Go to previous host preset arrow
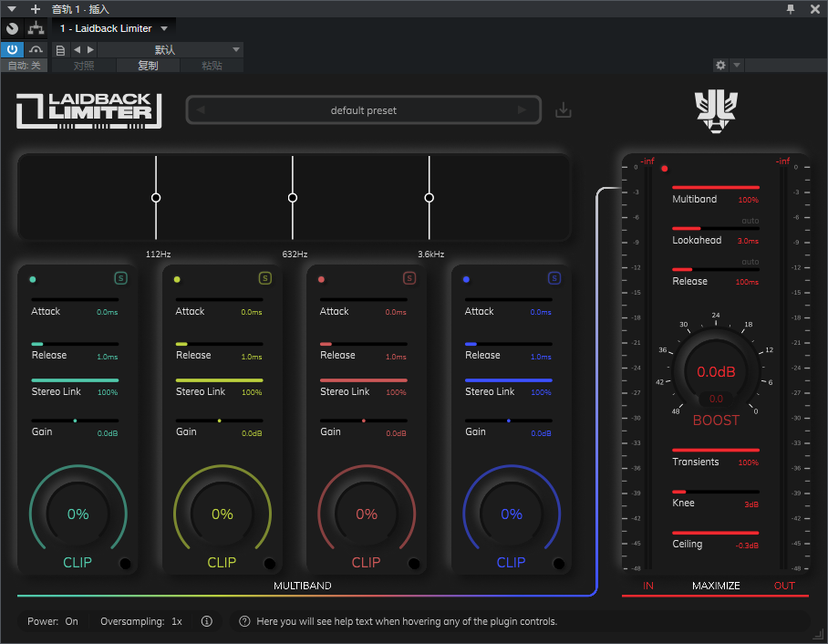Screen dimensions: 828x644 pyautogui.click(x=78, y=49)
